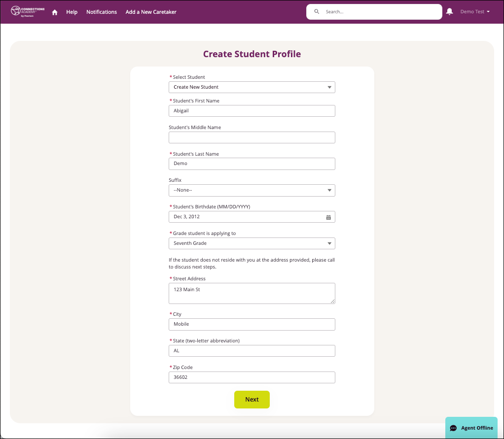
Task: Click the Connections Academy logo
Action: pyautogui.click(x=26, y=11)
